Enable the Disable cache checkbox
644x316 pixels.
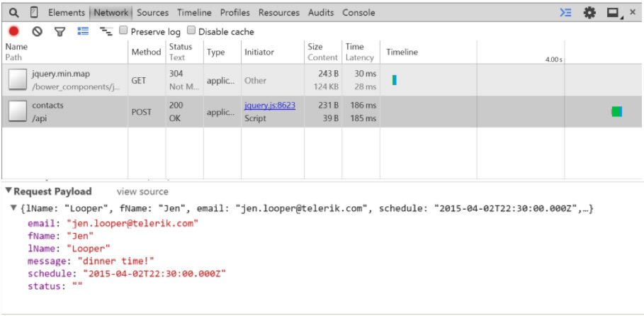pyautogui.click(x=191, y=30)
